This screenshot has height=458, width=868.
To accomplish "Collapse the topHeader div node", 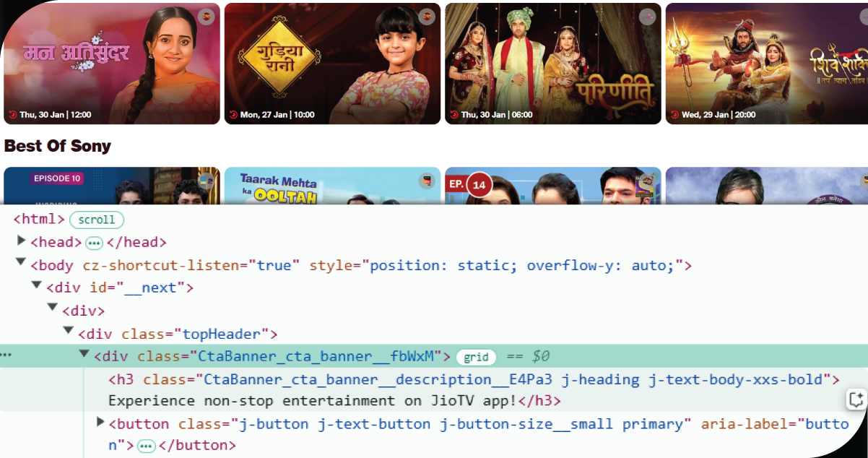I will point(69,332).
